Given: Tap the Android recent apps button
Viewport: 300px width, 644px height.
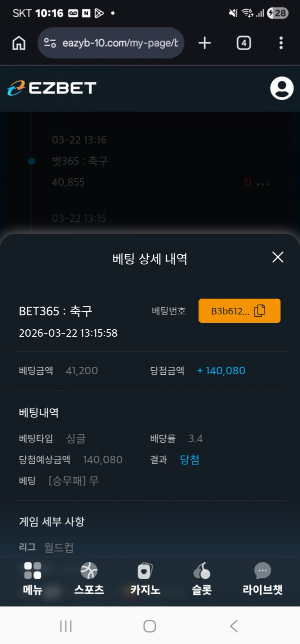Looking at the screenshot, I should pos(65,626).
